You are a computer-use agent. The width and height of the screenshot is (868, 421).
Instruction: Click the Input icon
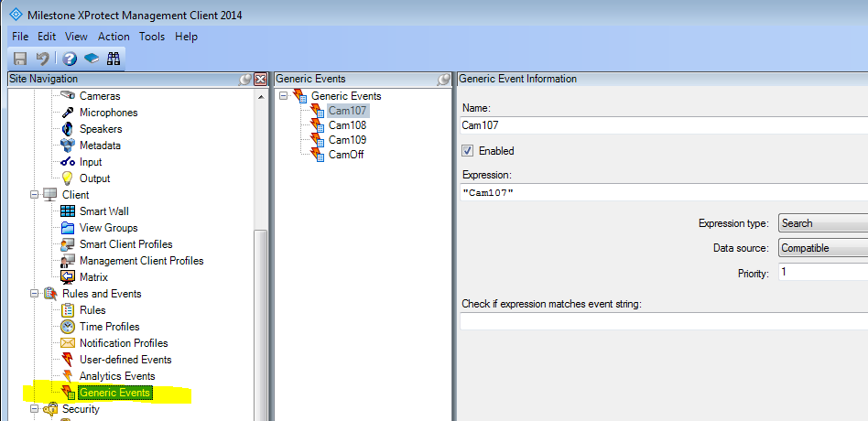pyautogui.click(x=68, y=162)
